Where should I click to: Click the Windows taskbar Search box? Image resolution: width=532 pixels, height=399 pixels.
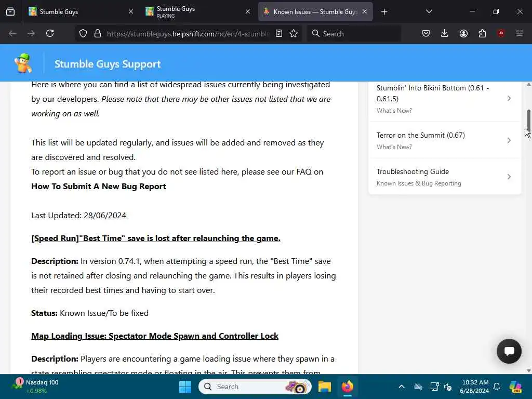[x=255, y=387]
